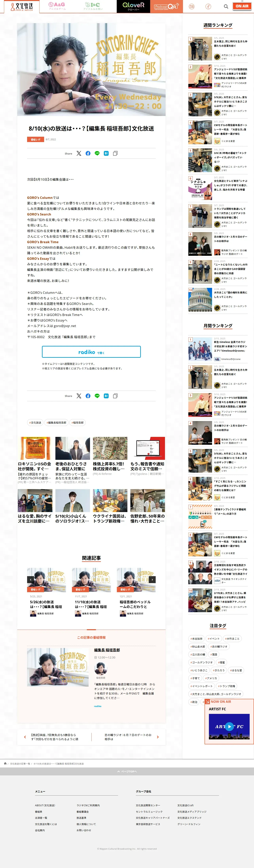Click the 番組レポ category badge under the title
This screenshot has height=868, width=254.
(35, 139)
